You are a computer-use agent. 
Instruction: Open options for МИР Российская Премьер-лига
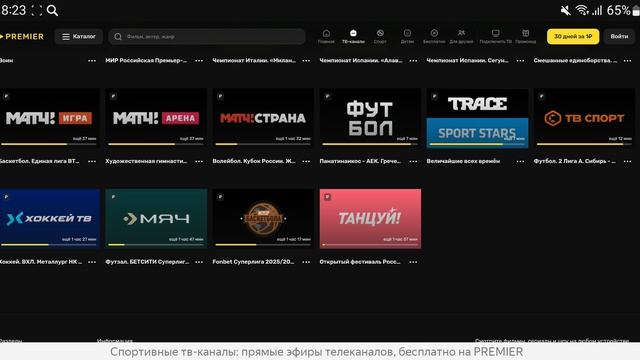coord(199,60)
